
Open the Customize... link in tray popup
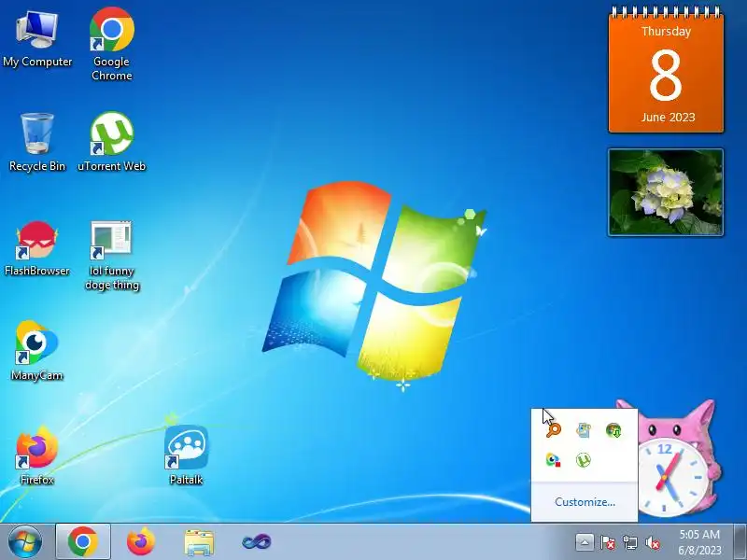[x=585, y=502]
